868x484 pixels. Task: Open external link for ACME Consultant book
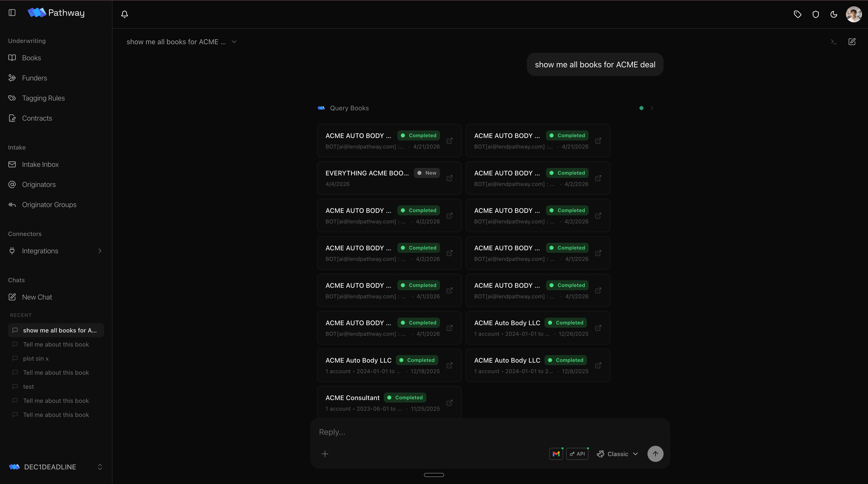tap(450, 403)
